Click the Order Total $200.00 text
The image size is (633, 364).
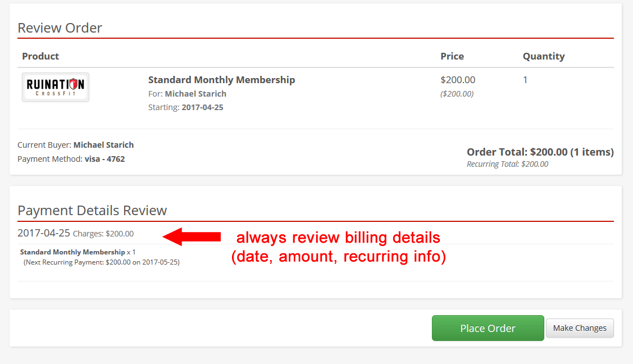click(540, 152)
